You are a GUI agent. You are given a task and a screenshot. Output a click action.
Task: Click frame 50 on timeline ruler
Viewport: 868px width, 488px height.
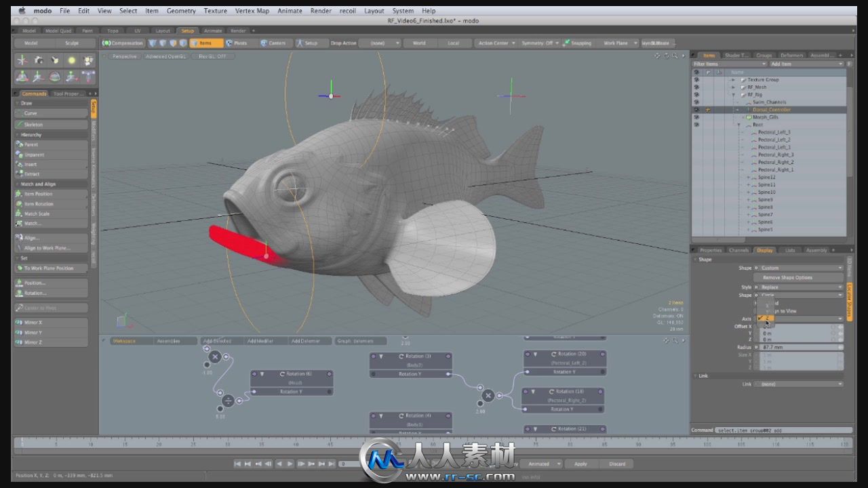tap(365, 444)
